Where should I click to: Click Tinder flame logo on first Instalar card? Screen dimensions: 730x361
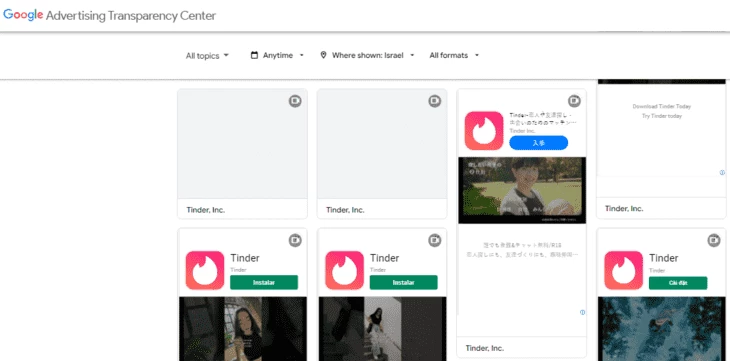pos(205,270)
